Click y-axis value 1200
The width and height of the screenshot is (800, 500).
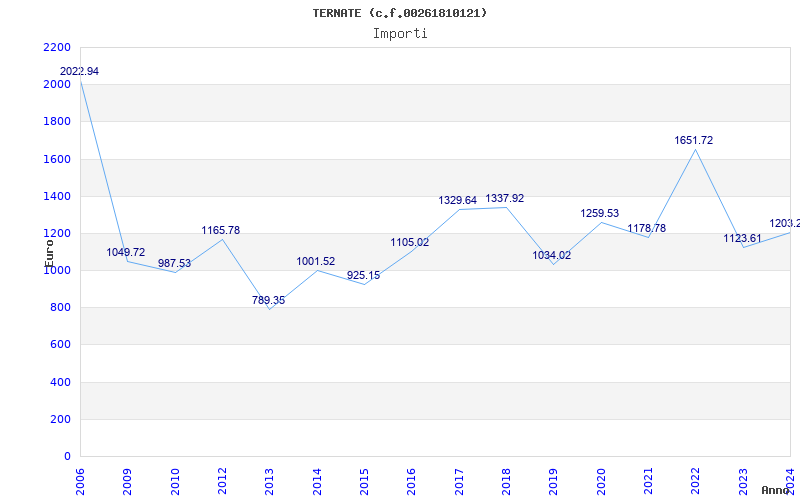(x=57, y=234)
